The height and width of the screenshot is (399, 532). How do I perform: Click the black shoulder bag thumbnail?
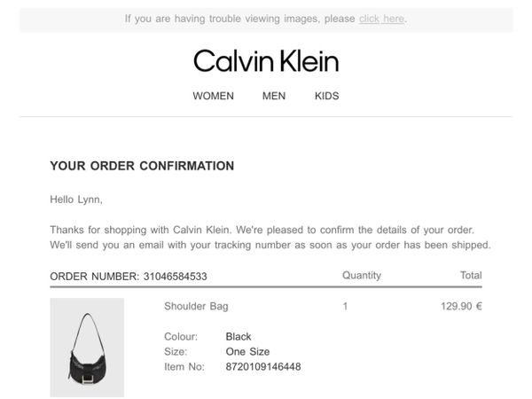coord(87,347)
